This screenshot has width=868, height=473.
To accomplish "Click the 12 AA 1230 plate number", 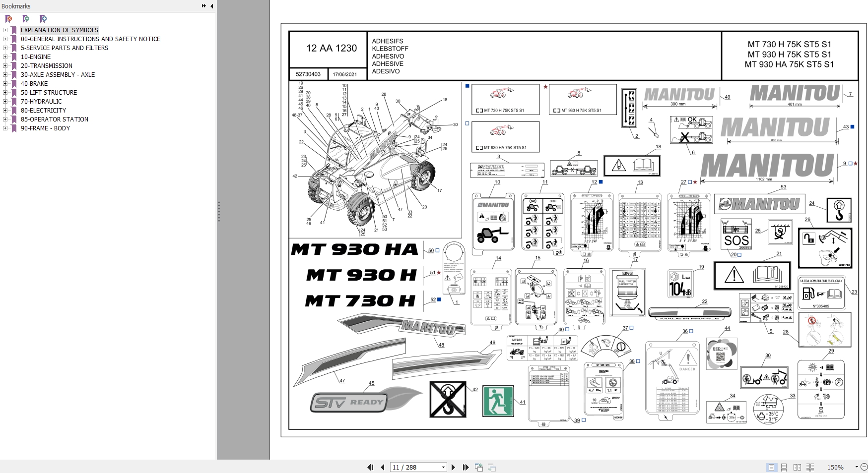I will coord(332,48).
